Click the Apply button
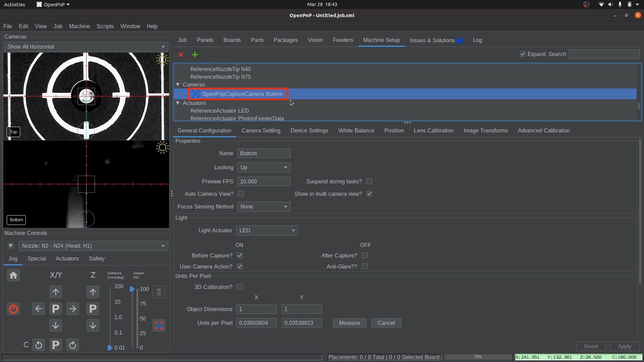 624,346
